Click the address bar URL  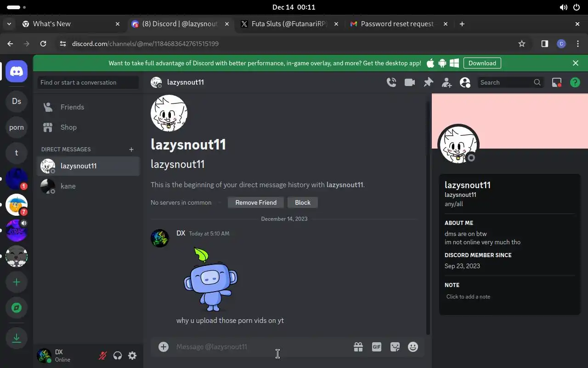[145, 44]
